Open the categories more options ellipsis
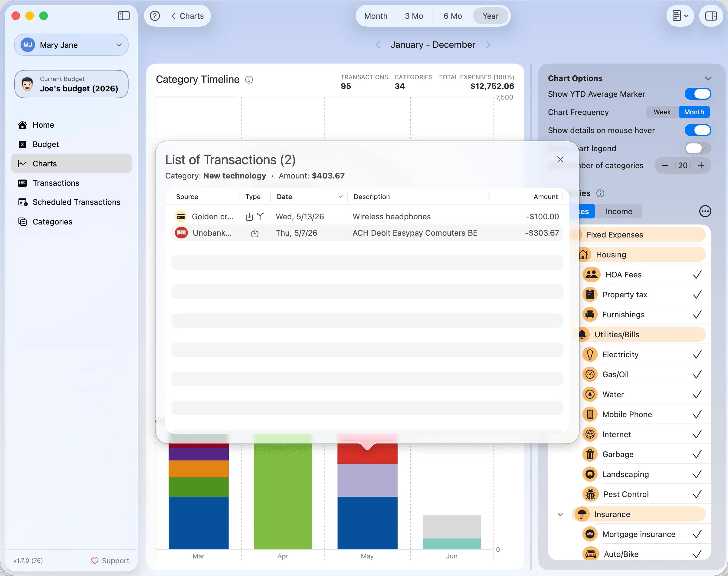 (x=705, y=211)
